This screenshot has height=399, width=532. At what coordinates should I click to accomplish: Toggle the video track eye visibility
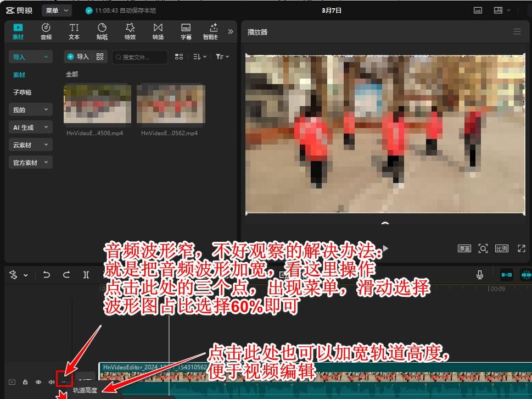[38, 382]
